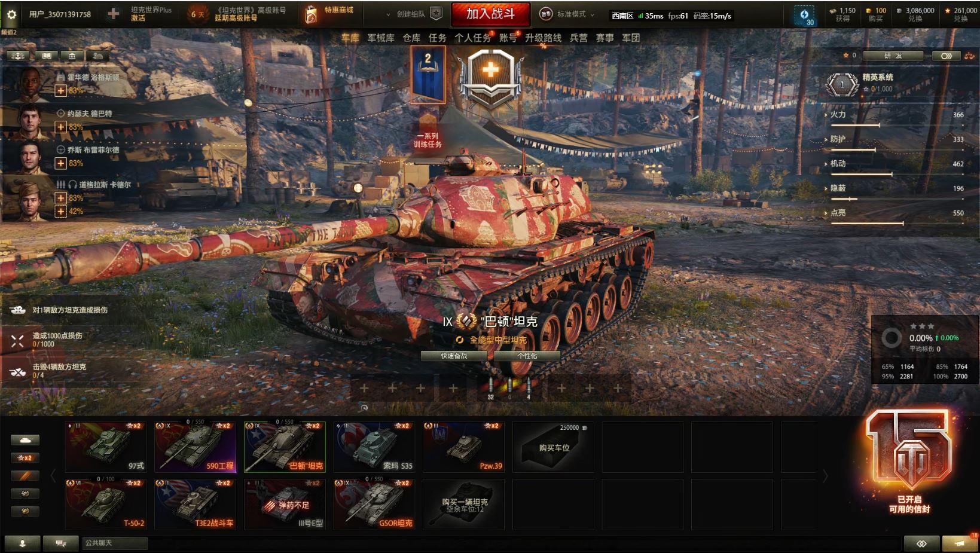Image resolution: width=980 pixels, height=553 pixels.
Task: Select the 590工程 tank thumbnail
Action: tap(195, 447)
